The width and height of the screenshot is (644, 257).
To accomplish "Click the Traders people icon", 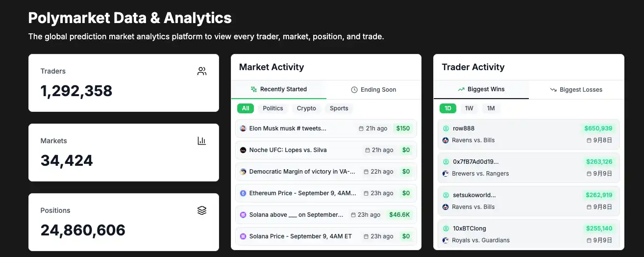I will (202, 71).
